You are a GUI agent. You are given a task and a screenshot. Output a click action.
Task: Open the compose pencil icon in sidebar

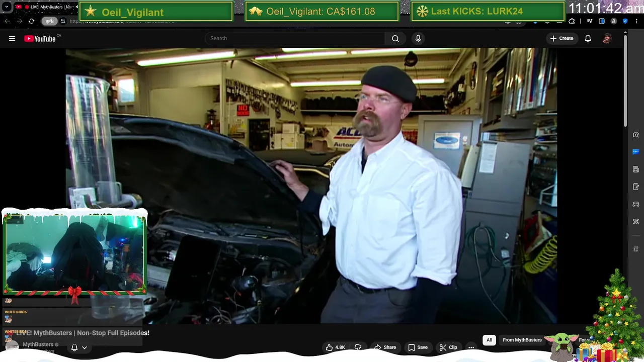point(636,187)
